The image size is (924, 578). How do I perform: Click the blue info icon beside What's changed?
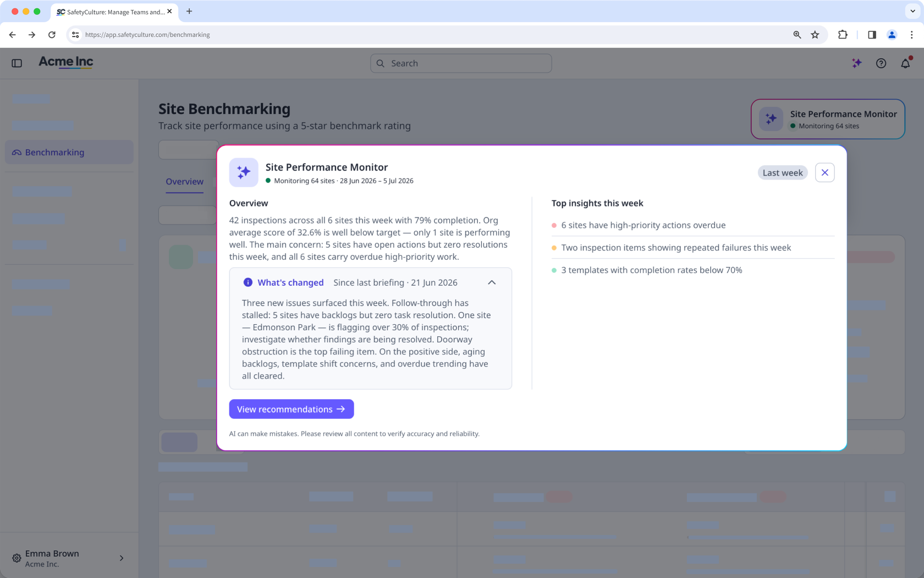click(248, 282)
